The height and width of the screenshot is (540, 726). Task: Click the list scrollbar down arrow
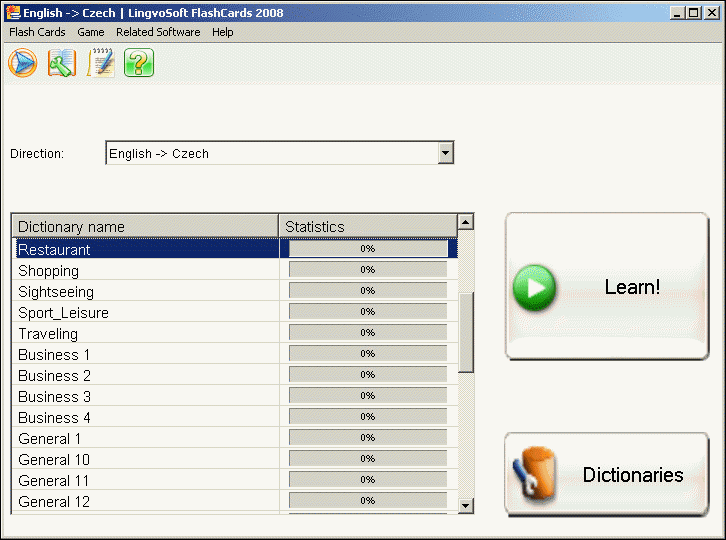[465, 506]
